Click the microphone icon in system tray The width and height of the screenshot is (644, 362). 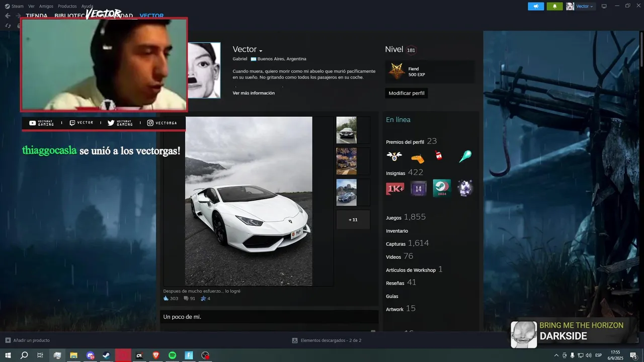572,355
